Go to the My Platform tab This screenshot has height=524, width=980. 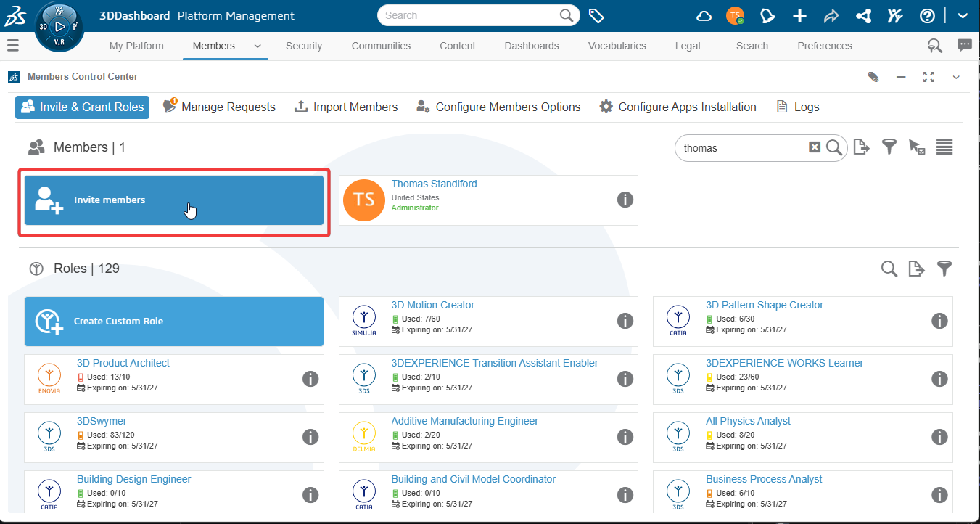[x=136, y=46]
